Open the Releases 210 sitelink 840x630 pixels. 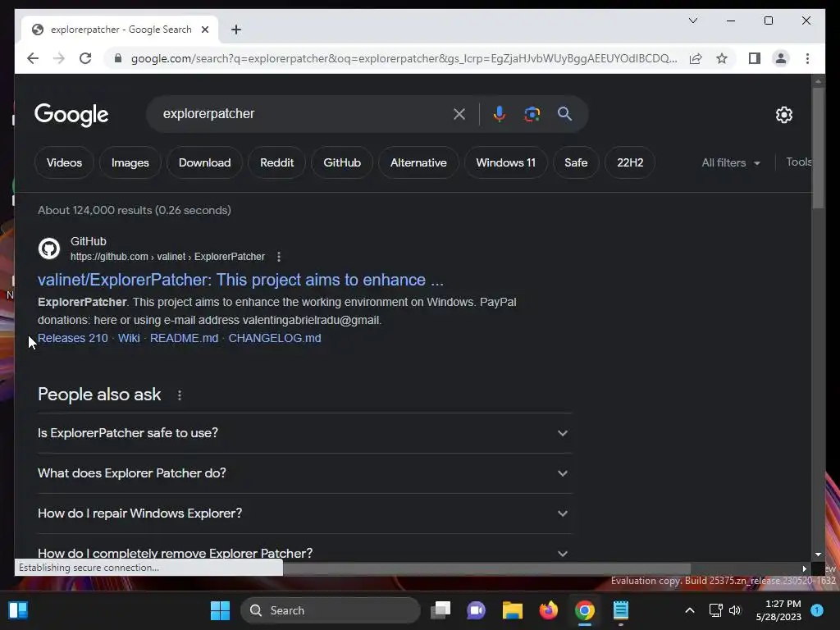click(x=73, y=338)
